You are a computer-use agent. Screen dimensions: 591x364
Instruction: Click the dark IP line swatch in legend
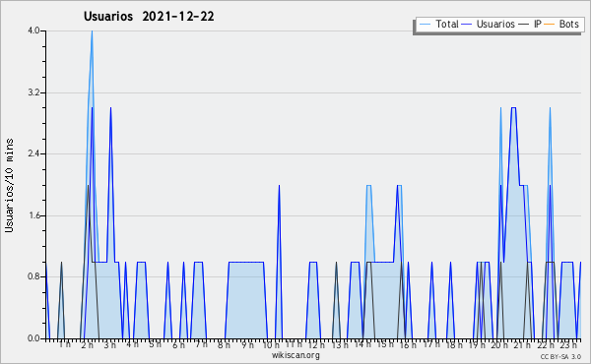pos(524,25)
